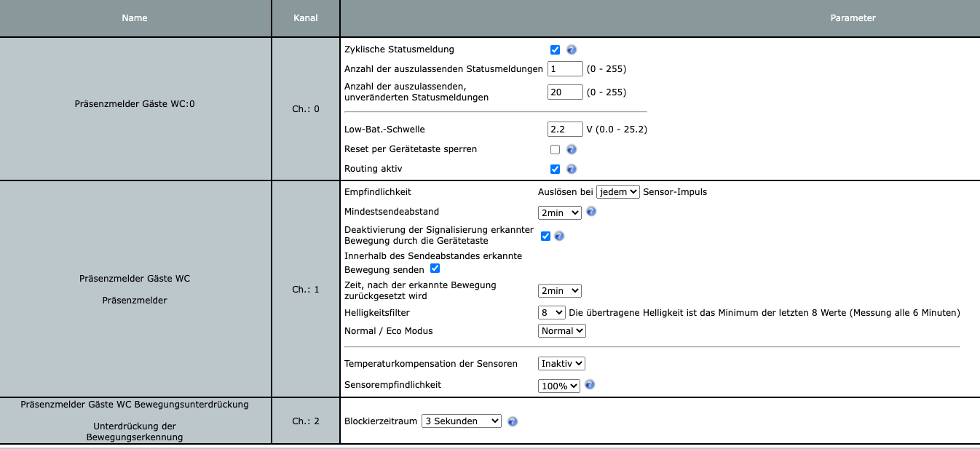Click the Parameter column header
The image size is (980, 449).
(x=853, y=18)
